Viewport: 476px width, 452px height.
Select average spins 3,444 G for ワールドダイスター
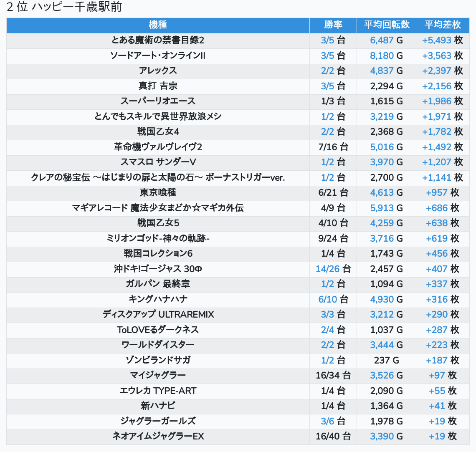[387, 345]
